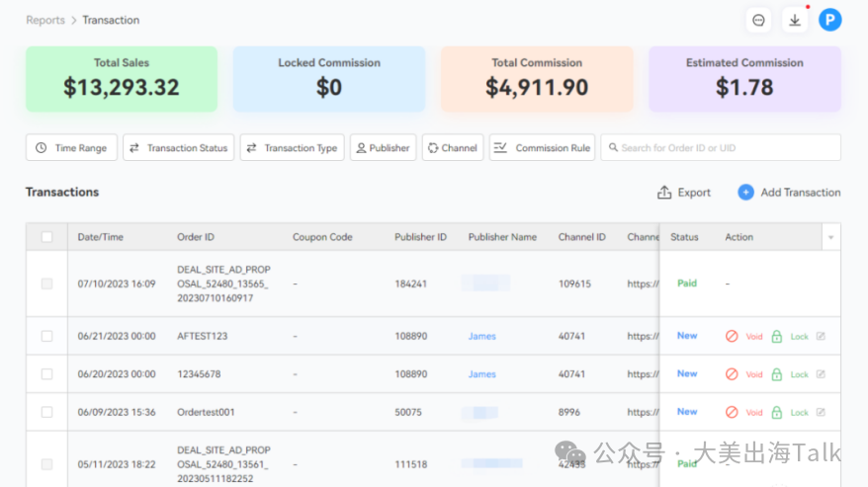
Task: Click the Lock icon in AFTEST123 row
Action: 777,336
